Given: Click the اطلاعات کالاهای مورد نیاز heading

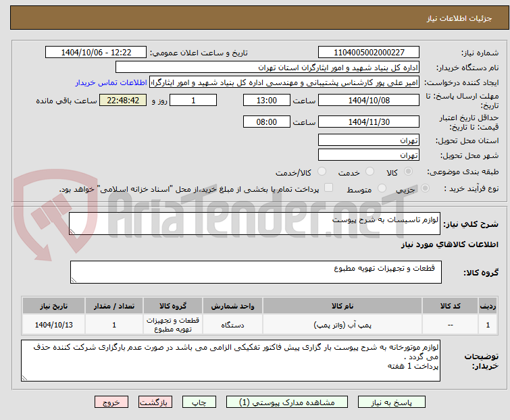Looking at the screenshot, I should click(x=449, y=244).
